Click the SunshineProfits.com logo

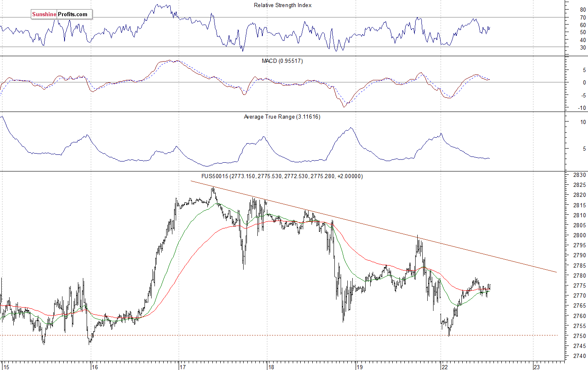pos(61,14)
